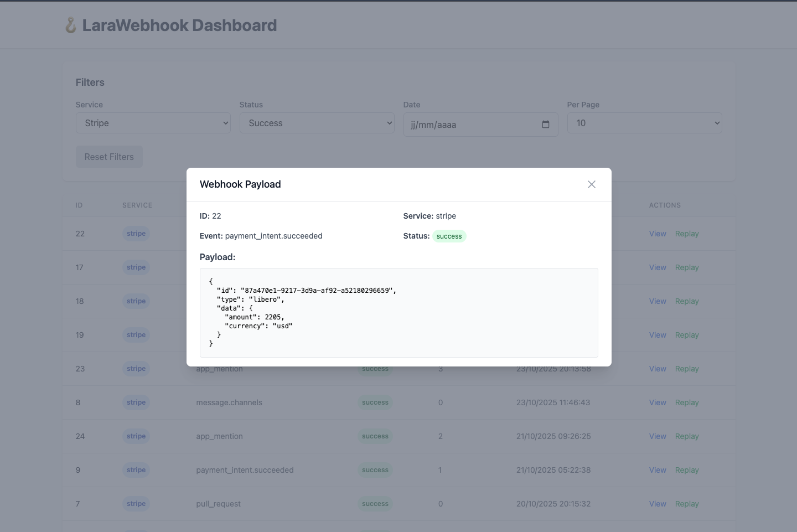
Task: Open the Status filter dropdown
Action: (317, 123)
